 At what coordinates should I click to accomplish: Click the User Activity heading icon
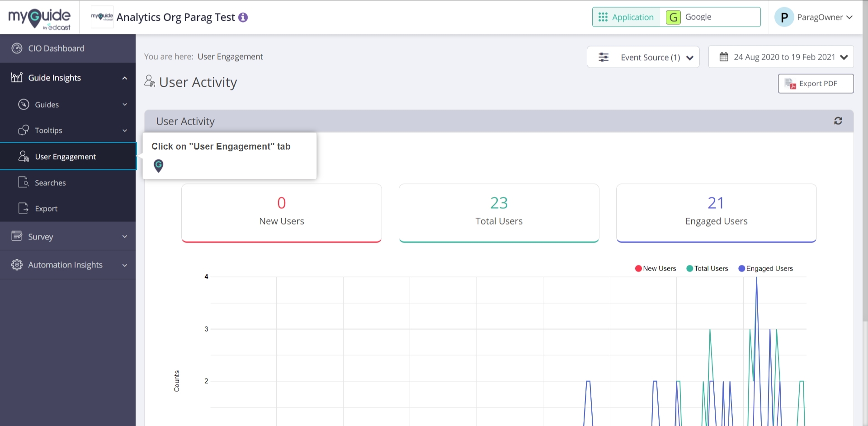click(150, 81)
